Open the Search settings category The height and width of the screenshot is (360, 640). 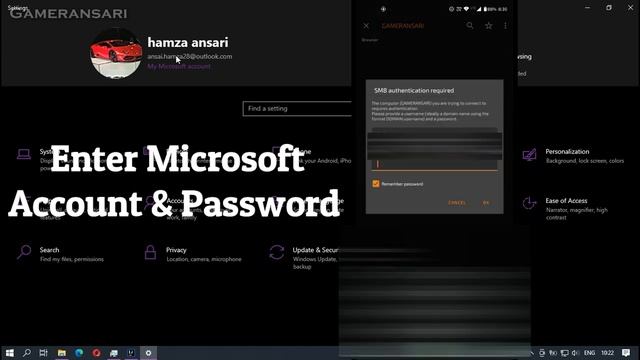tap(60, 254)
